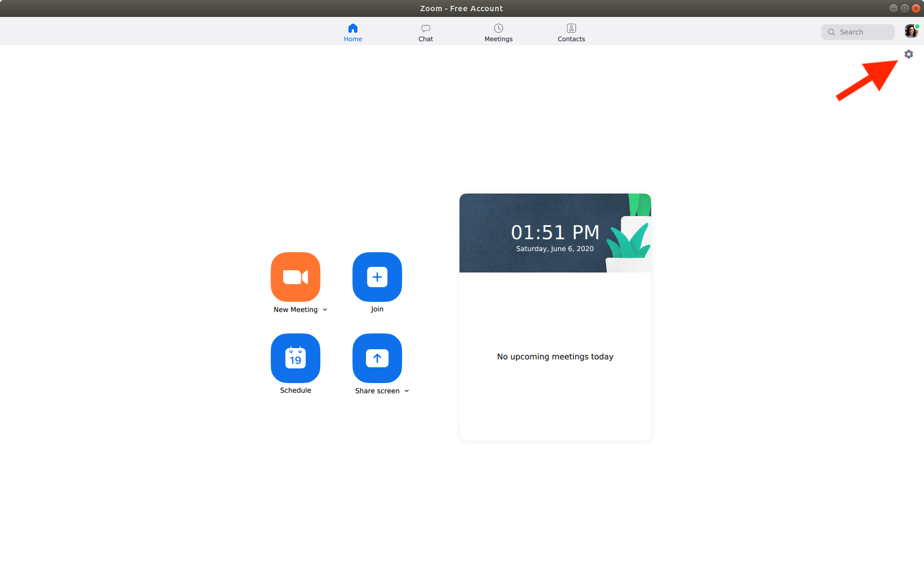
Task: Switch to the Home tab
Action: [353, 33]
